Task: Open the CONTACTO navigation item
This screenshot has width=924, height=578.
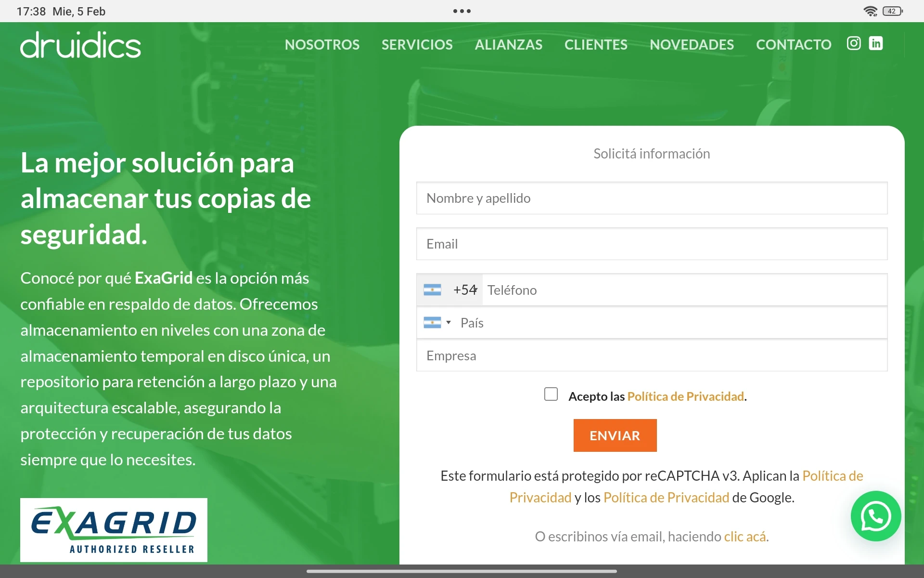Action: click(x=794, y=45)
